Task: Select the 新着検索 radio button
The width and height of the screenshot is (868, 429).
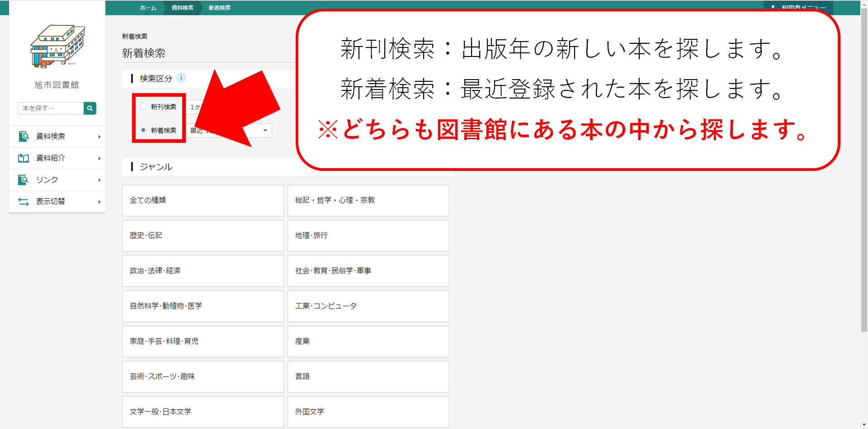Action: [143, 130]
